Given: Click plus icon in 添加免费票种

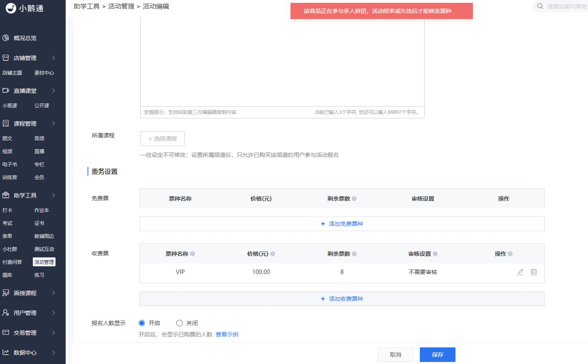Looking at the screenshot, I should (323, 224).
